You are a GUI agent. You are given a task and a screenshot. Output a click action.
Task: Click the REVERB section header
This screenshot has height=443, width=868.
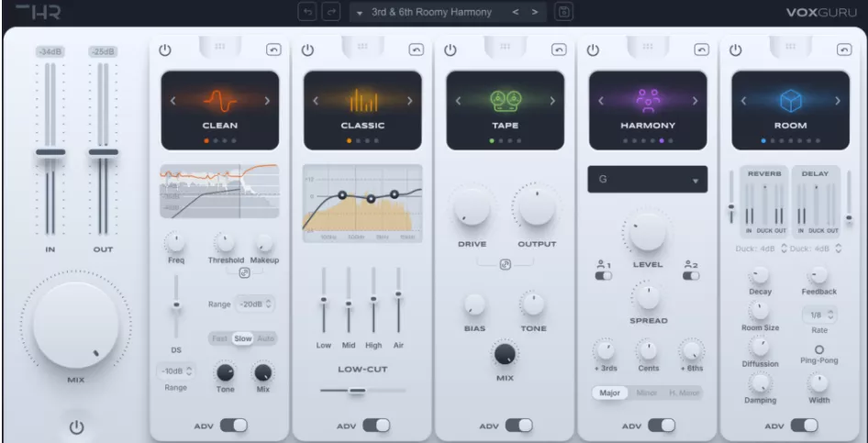764,173
